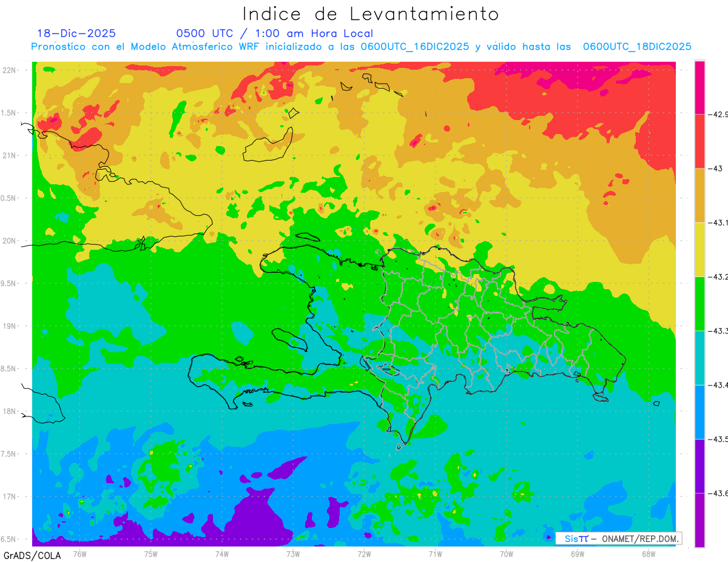Screen dimensions: 728x562
Task: Click the longitude label '75W'
Action: pyautogui.click(x=151, y=554)
